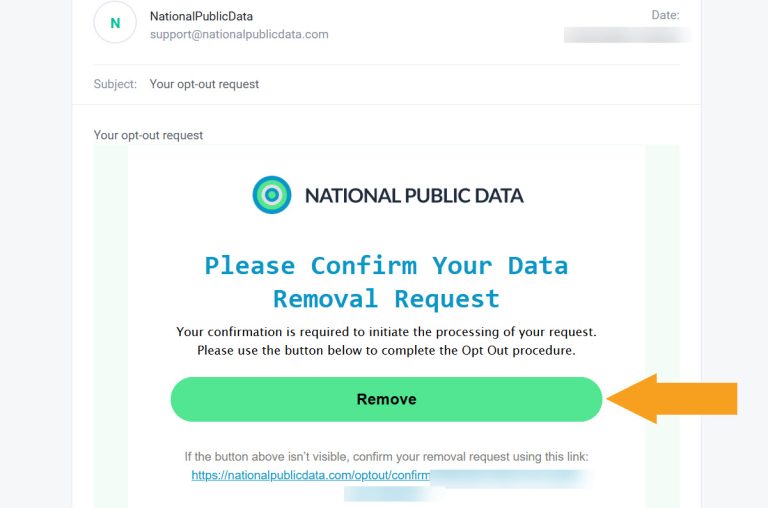The image size is (768, 508).
Task: Click the "Removal Request" heading line
Action: click(386, 299)
